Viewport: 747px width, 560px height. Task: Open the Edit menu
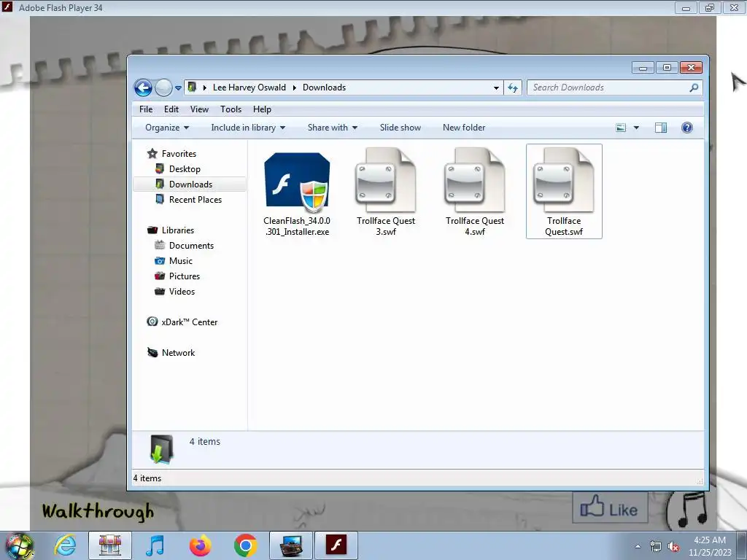click(x=171, y=109)
